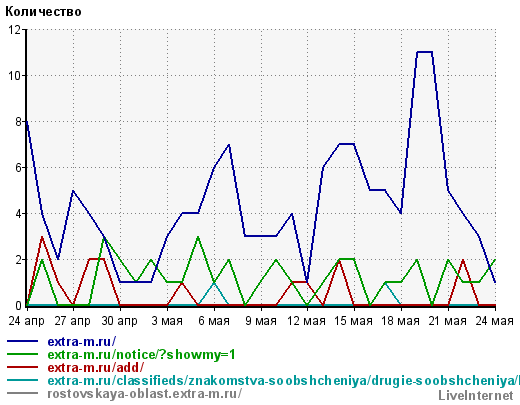Open the extra-m.ru/notice/?showmy=1 legend link
This screenshot has height=405, width=520.
point(141,355)
